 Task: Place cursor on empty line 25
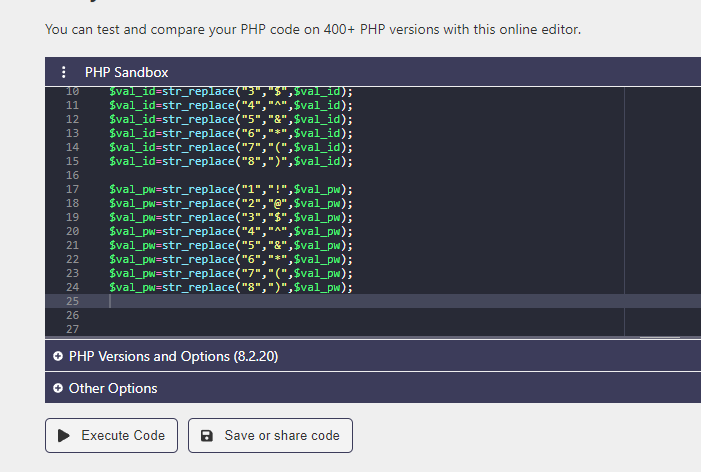pos(373,301)
